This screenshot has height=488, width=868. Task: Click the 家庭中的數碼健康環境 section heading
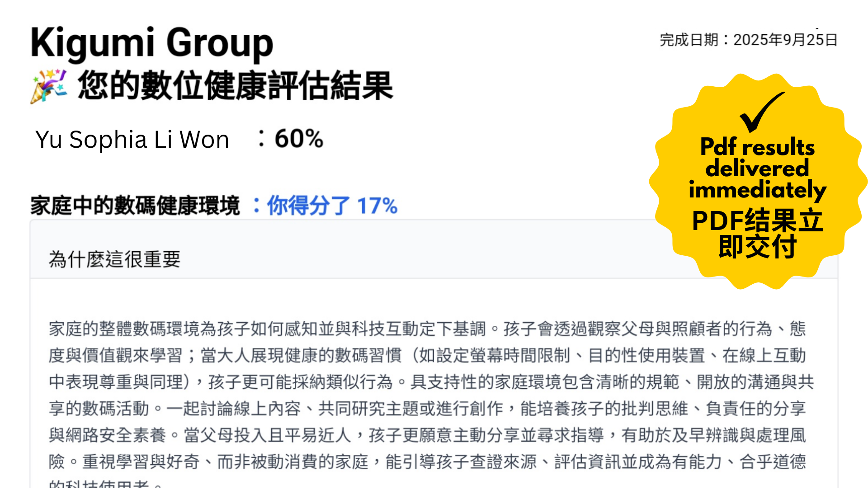(135, 206)
